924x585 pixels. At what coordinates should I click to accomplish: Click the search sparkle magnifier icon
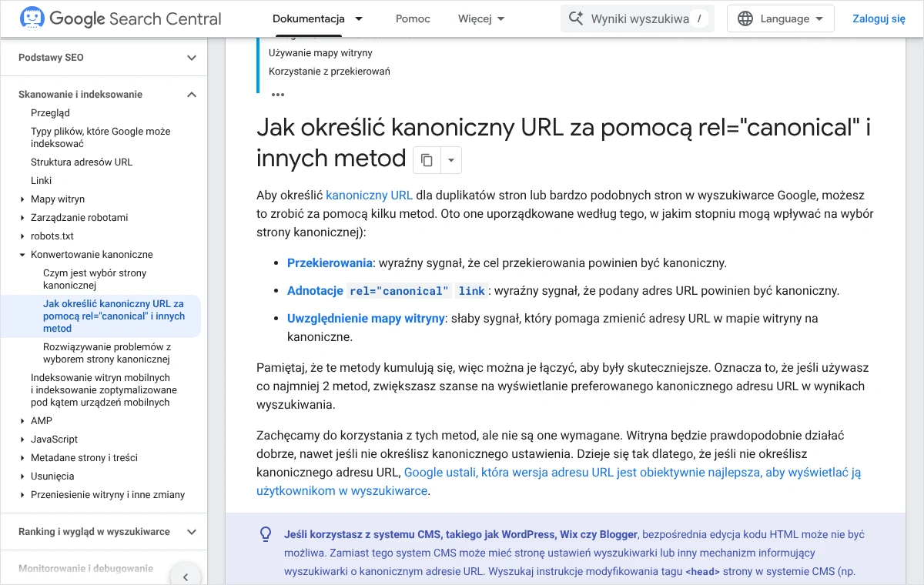tap(575, 18)
